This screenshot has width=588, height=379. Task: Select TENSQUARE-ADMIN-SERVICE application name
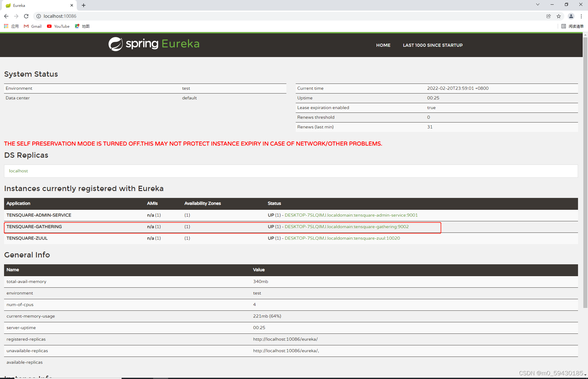tap(39, 215)
